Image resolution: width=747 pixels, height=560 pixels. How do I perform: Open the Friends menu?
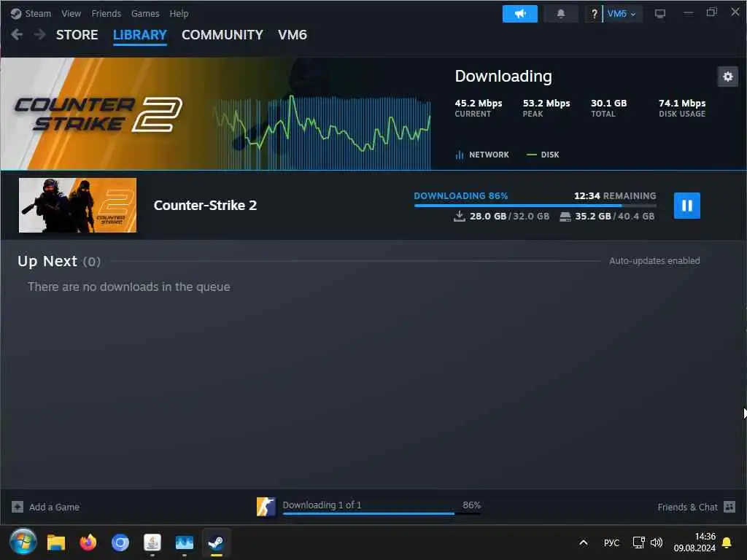click(107, 13)
